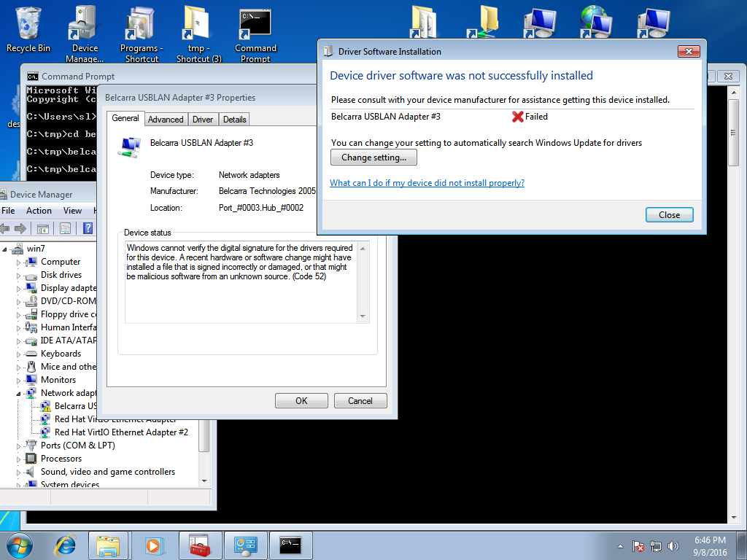The image size is (747, 560).
Task: Click the Properties toolbar icon in Device Manager
Action: tap(65, 228)
